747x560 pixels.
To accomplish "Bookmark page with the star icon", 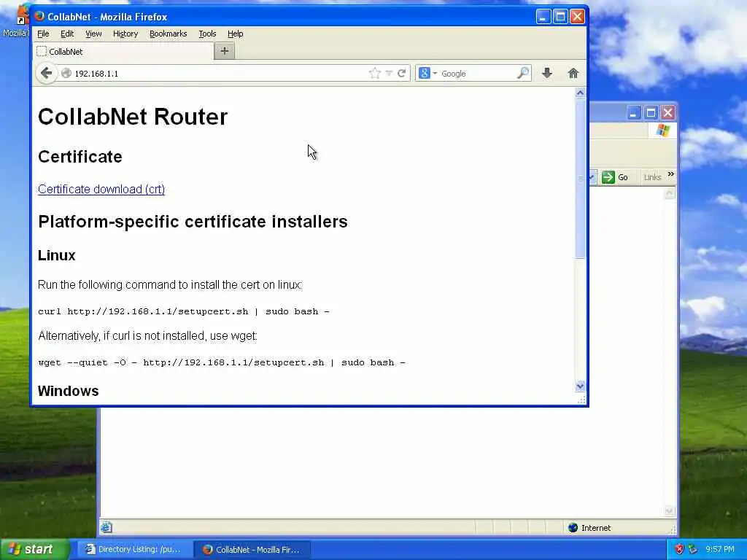I will [375, 74].
